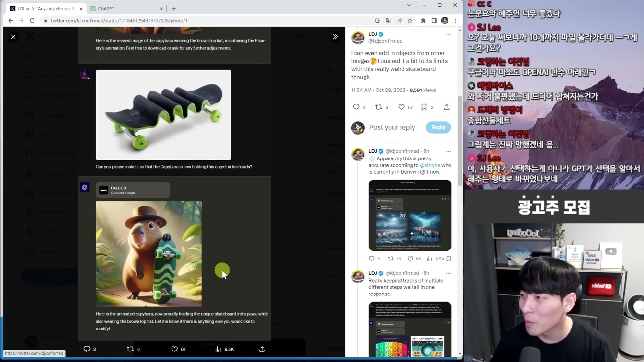Click the reply icon under the photo
The image size is (644, 362).
tap(87, 349)
